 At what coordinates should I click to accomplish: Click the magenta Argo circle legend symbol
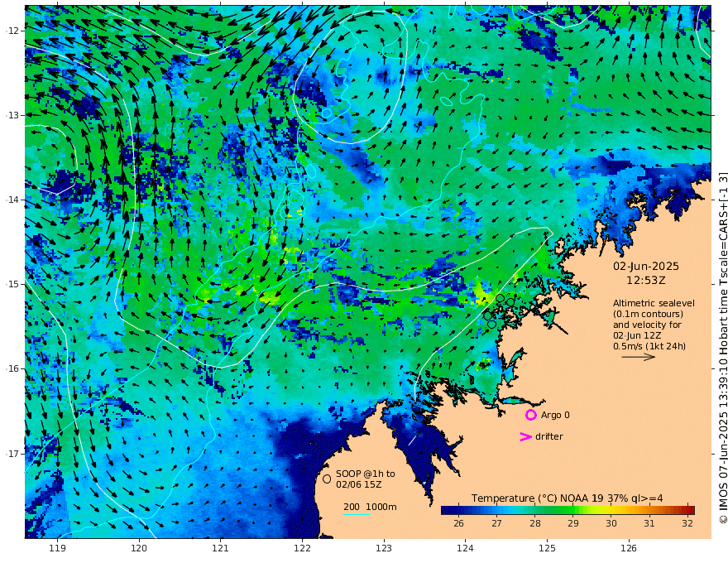530,415
